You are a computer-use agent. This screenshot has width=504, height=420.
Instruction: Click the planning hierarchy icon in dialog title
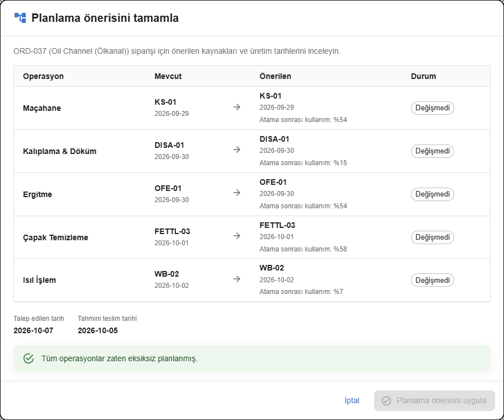pyautogui.click(x=20, y=18)
